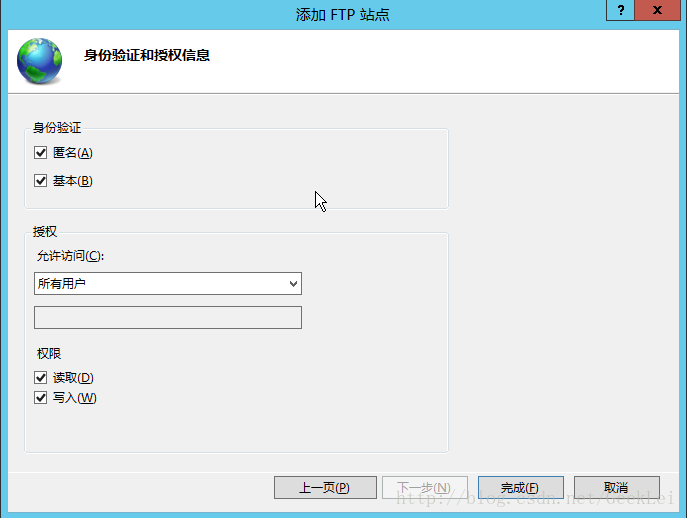Click the FTP site globe icon

(x=39, y=60)
